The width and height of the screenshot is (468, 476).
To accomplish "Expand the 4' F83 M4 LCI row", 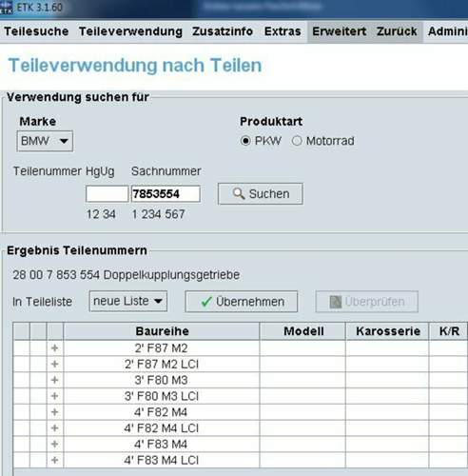I will point(54,460).
